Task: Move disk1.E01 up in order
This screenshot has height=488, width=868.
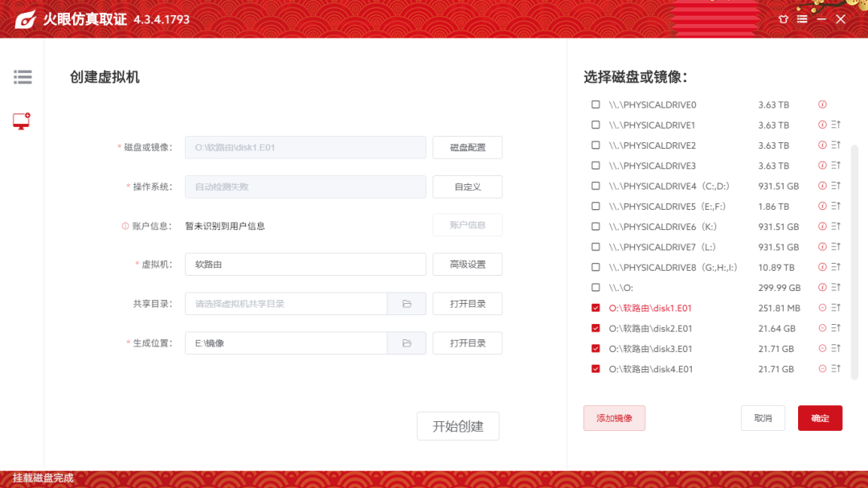Action: tap(836, 308)
